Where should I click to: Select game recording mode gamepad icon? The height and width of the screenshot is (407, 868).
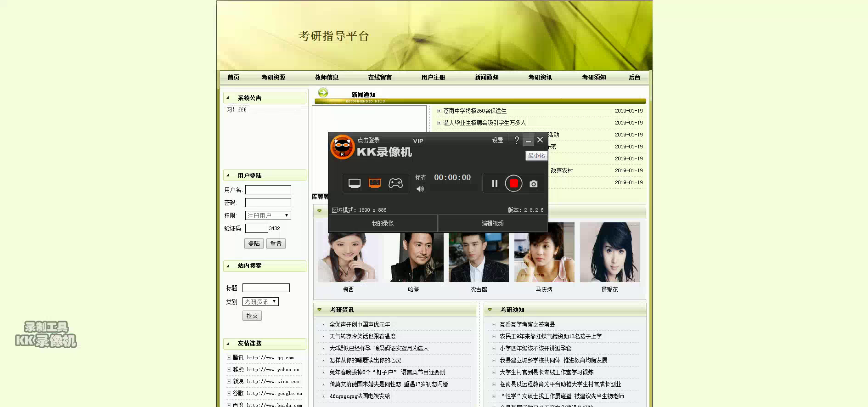395,183
